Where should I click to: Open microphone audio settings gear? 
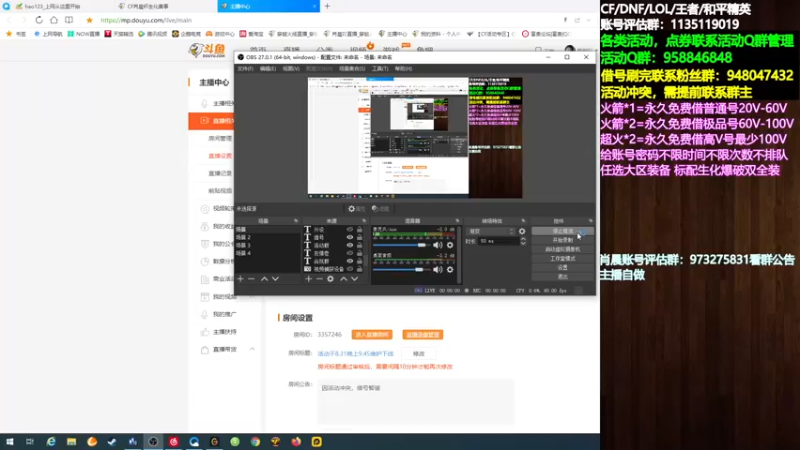click(x=450, y=245)
